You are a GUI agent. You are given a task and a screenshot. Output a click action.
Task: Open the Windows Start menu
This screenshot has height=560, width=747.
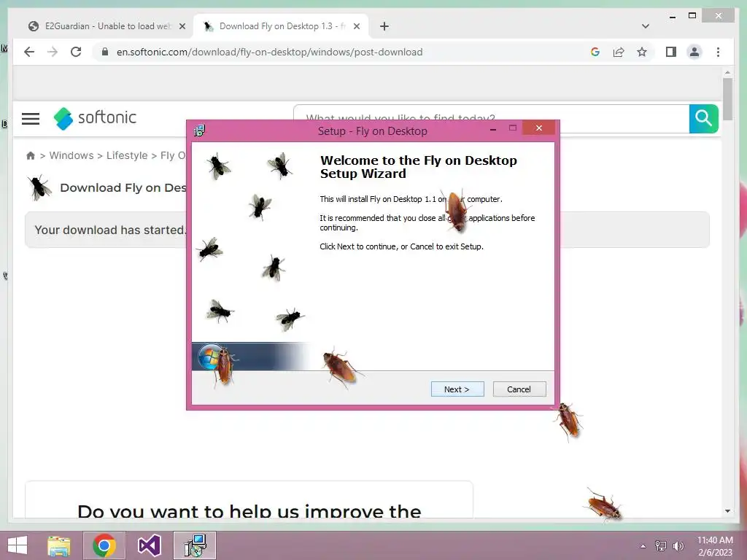click(18, 545)
